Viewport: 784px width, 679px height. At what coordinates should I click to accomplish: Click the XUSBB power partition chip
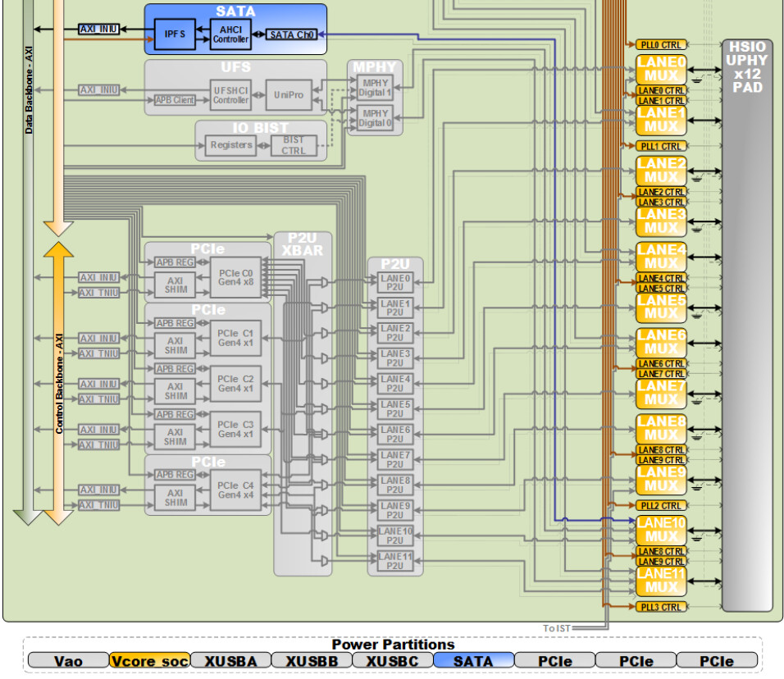click(x=312, y=660)
